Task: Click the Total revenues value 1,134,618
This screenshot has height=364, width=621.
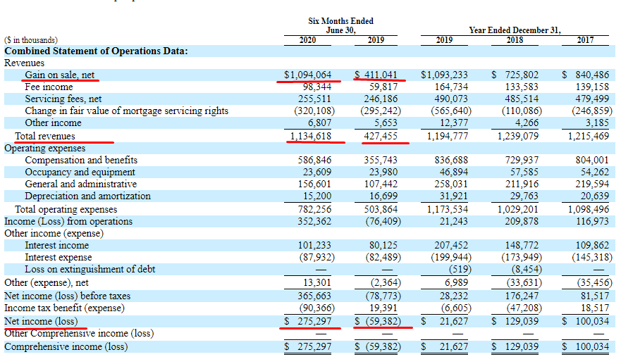Action: [x=311, y=136]
